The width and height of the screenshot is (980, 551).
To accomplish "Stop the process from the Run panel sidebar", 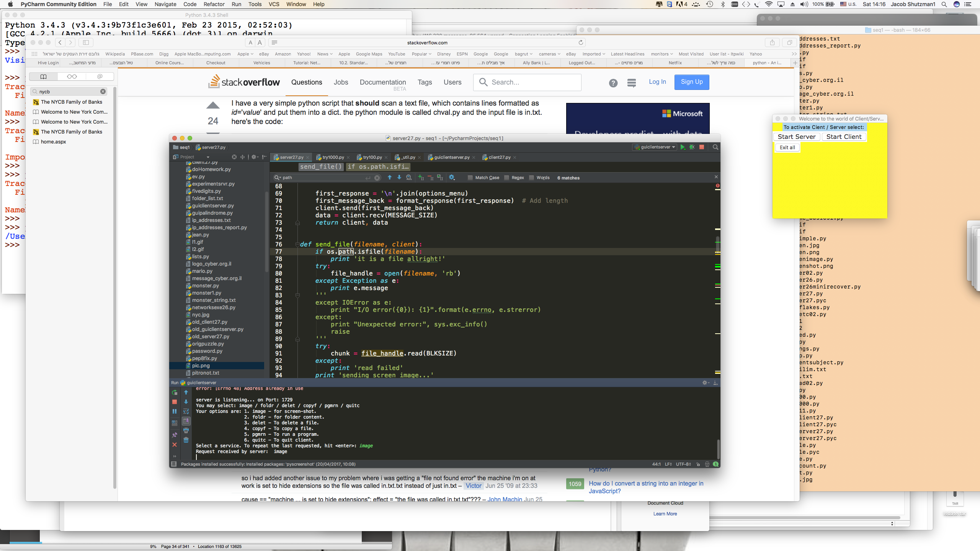I will [x=175, y=402].
